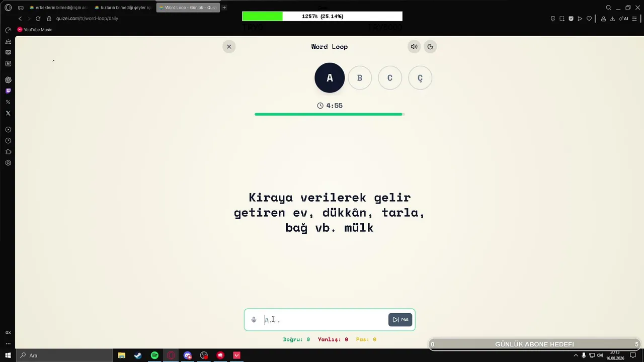Screen dimensions: 644x362
Task: Open the Windows Start menu
Action: tap(8, 355)
